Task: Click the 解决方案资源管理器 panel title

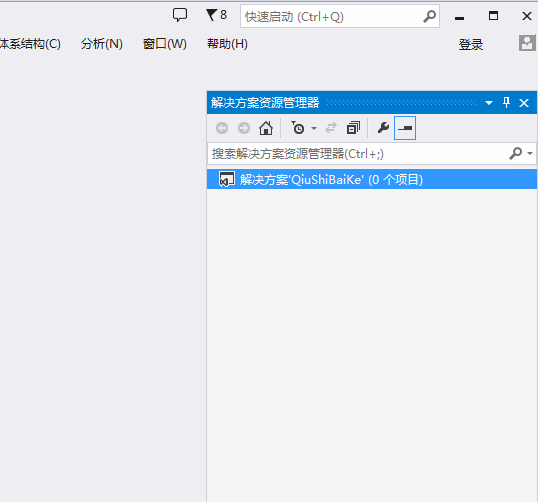Action: 265,103
